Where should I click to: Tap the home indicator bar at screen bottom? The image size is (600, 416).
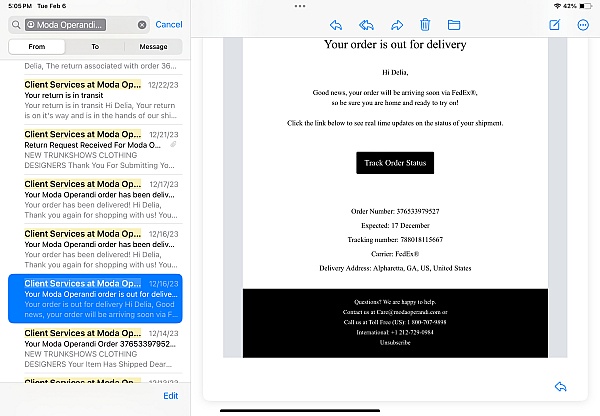click(x=300, y=411)
